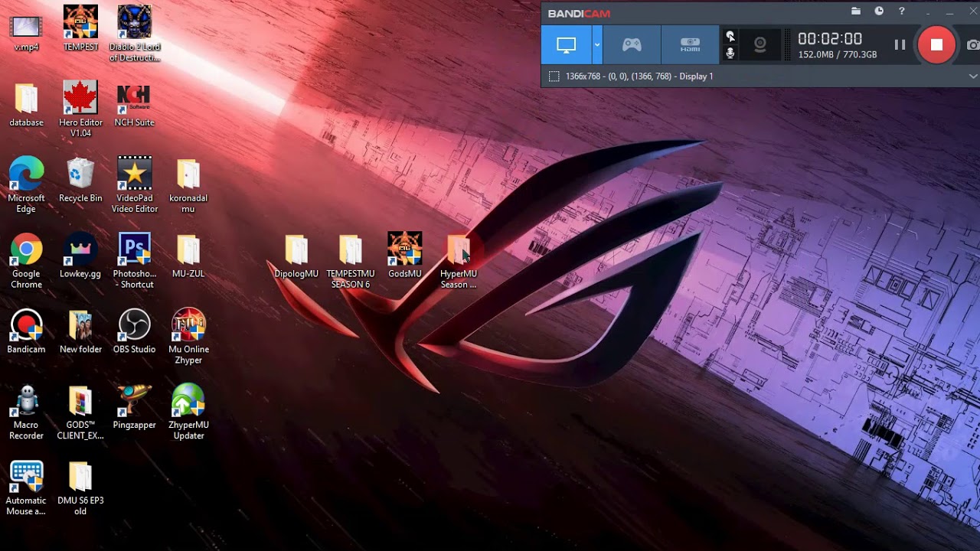Viewport: 980px width, 551px height.
Task: Select the Hero Editor V1.04 shortcut
Action: [x=80, y=109]
